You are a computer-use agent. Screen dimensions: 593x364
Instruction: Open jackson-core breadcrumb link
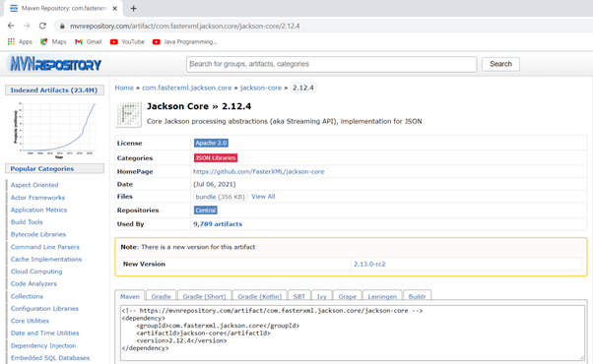point(261,88)
